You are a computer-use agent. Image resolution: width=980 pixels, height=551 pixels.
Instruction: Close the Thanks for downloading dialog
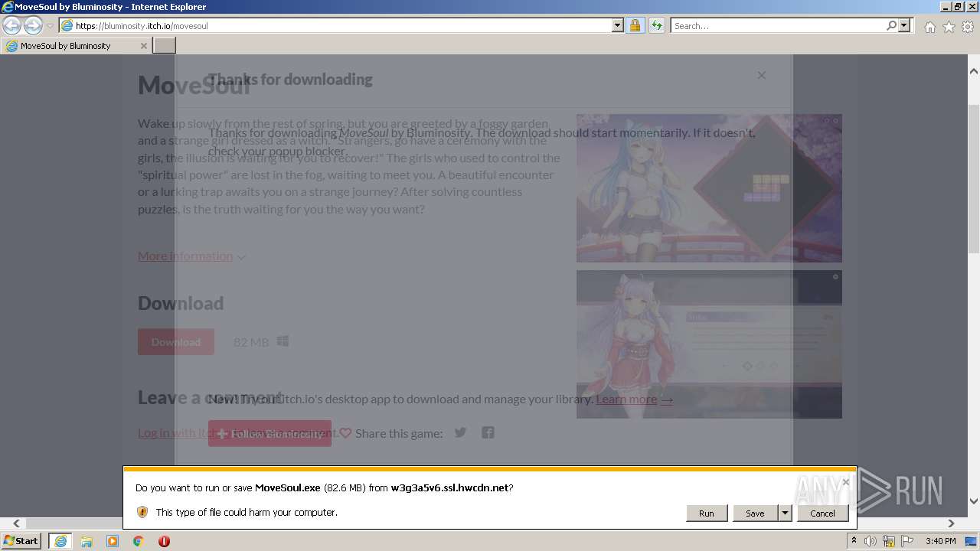coord(761,75)
